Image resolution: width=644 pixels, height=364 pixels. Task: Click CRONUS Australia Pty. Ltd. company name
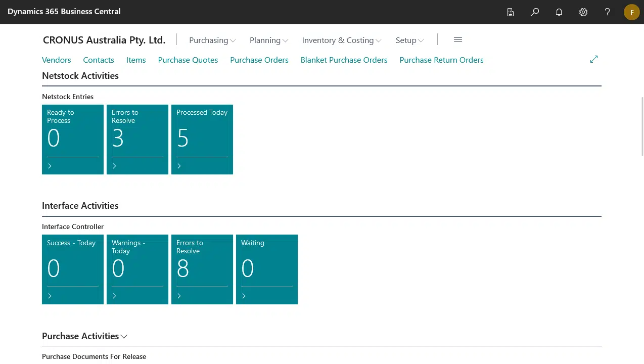coord(104,40)
